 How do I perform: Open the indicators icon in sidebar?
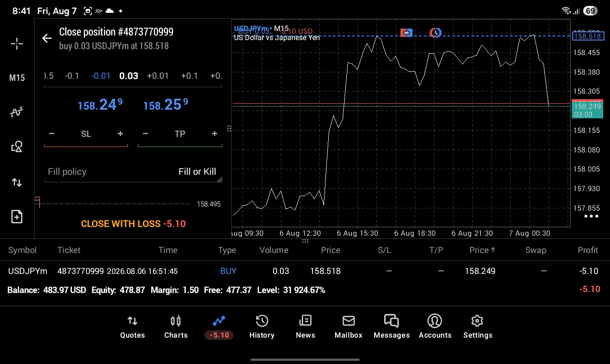point(17,112)
